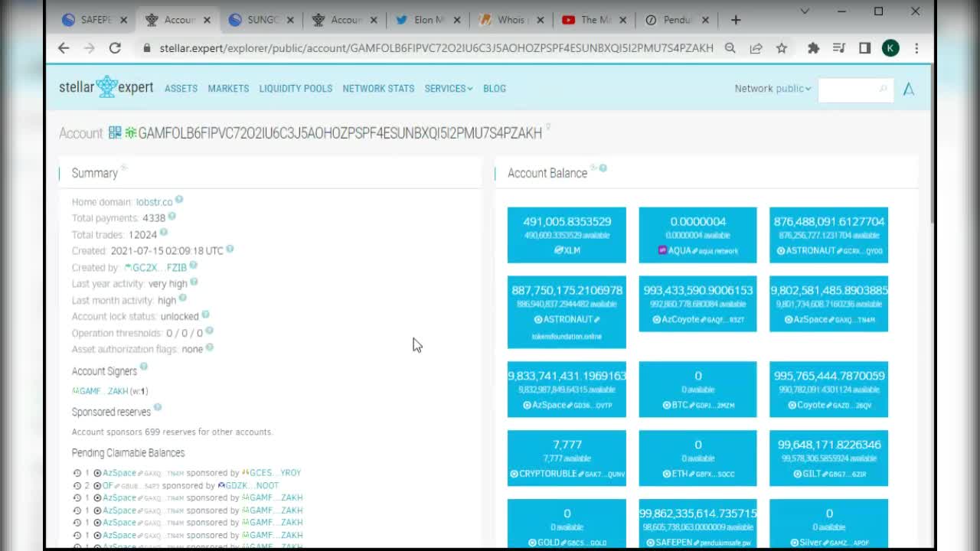This screenshot has width=980, height=551.
Task: Click the AQUA balance tile
Action: coord(697,235)
